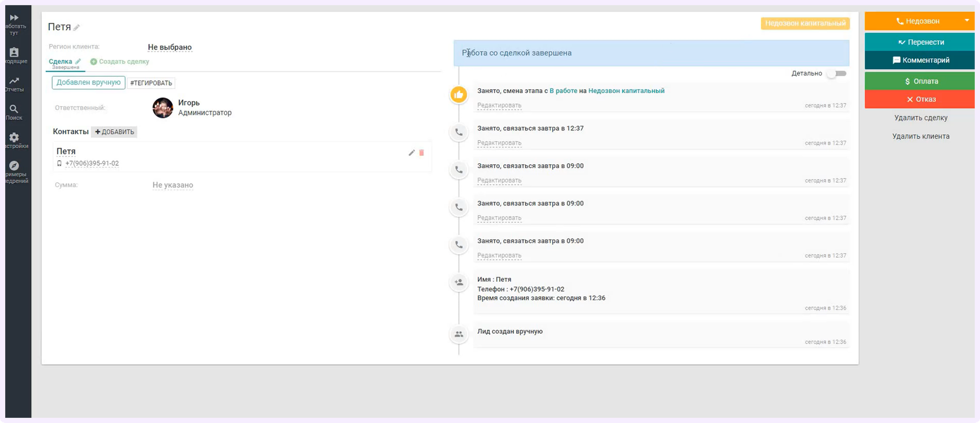The image size is (980, 423).
Task: Click the responsible name 'Игорь'
Action: 189,103
